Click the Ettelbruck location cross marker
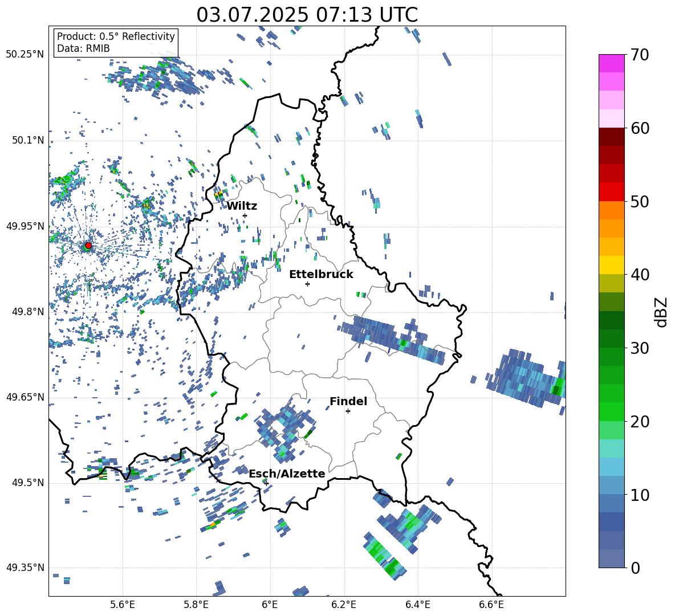This screenshot has height=616, width=675. coord(307,284)
